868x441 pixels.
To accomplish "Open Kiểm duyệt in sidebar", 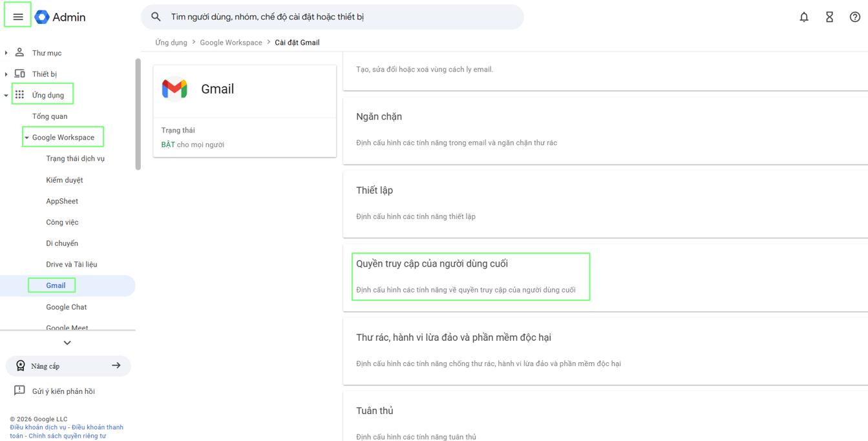I will tap(65, 180).
